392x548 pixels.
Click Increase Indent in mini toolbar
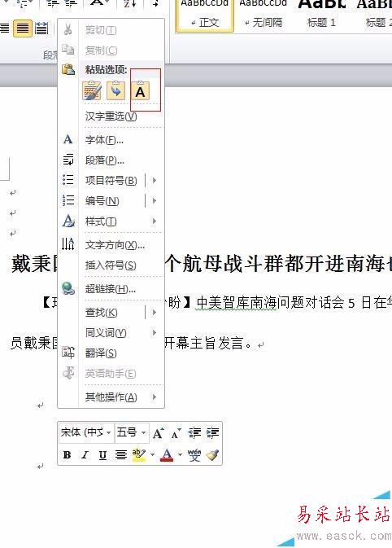coord(212,433)
